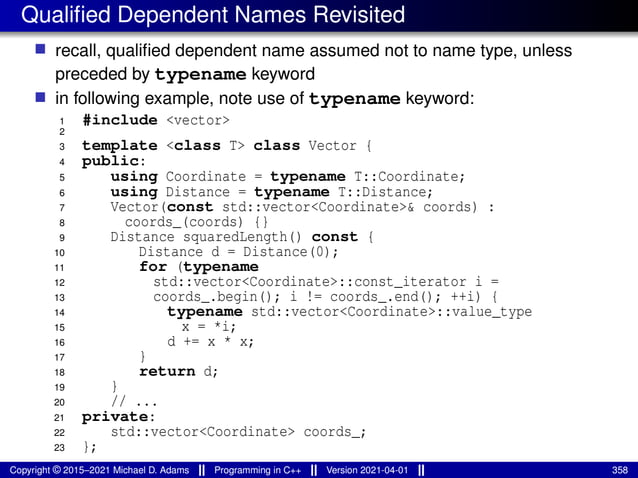The width and height of the screenshot is (638, 478).
Task: Click the slide page number 358
Action: 620,470
